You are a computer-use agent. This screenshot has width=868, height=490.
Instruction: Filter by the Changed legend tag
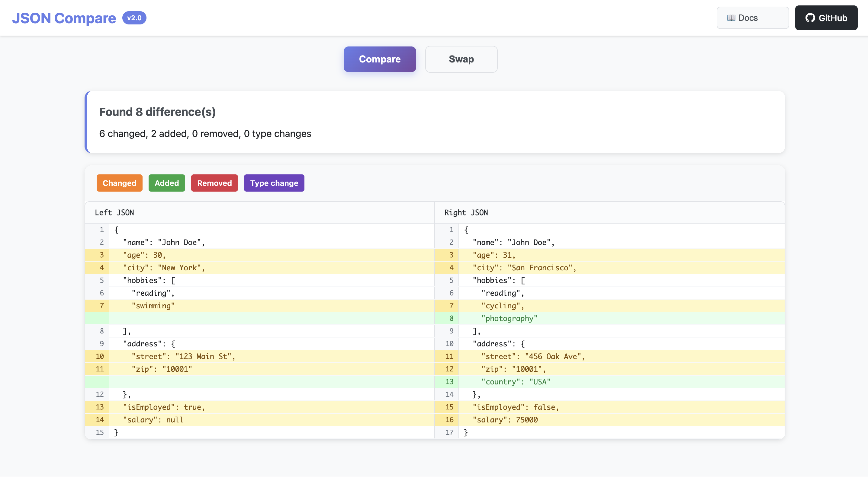point(119,183)
